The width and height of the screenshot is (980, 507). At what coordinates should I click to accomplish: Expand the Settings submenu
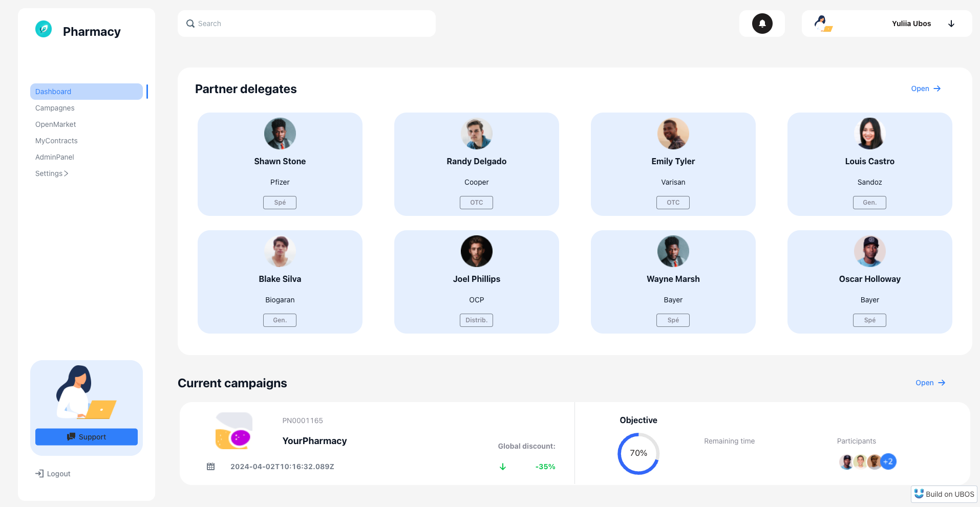52,173
